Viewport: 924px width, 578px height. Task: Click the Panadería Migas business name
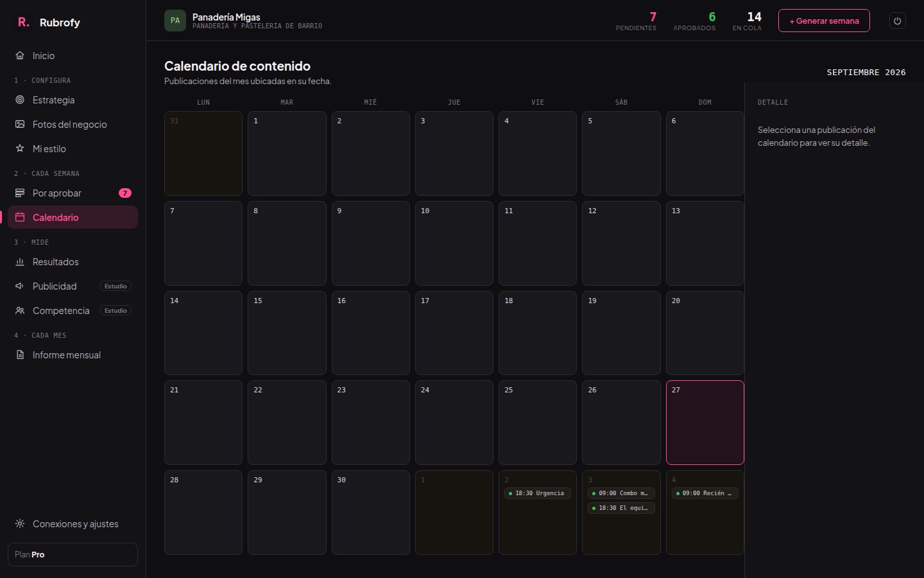[x=226, y=17]
